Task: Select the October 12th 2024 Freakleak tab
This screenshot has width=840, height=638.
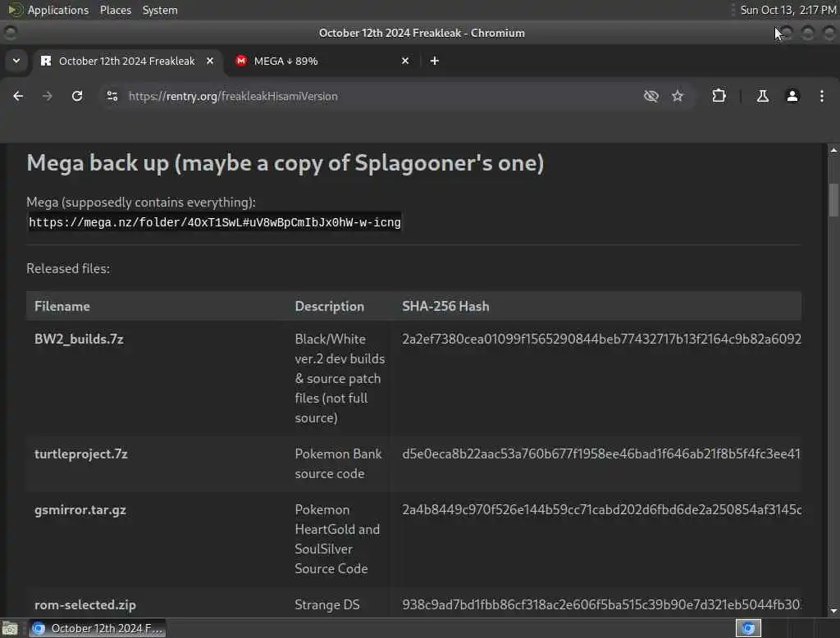Action: coord(129,61)
